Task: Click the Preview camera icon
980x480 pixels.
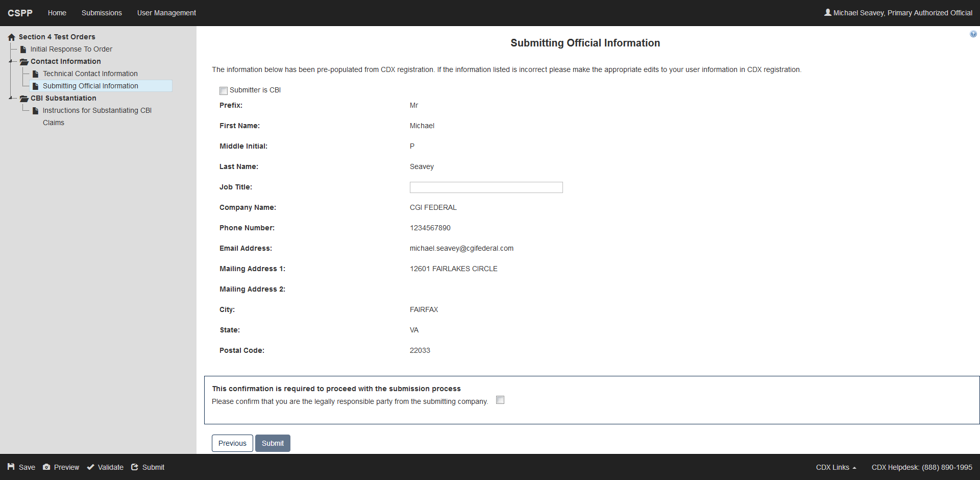Action: point(46,467)
